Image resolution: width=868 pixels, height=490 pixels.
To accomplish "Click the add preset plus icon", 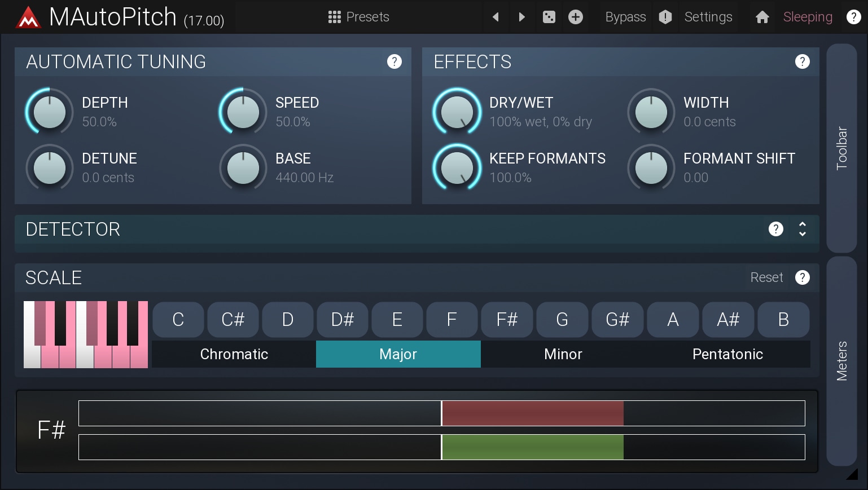I will [575, 17].
